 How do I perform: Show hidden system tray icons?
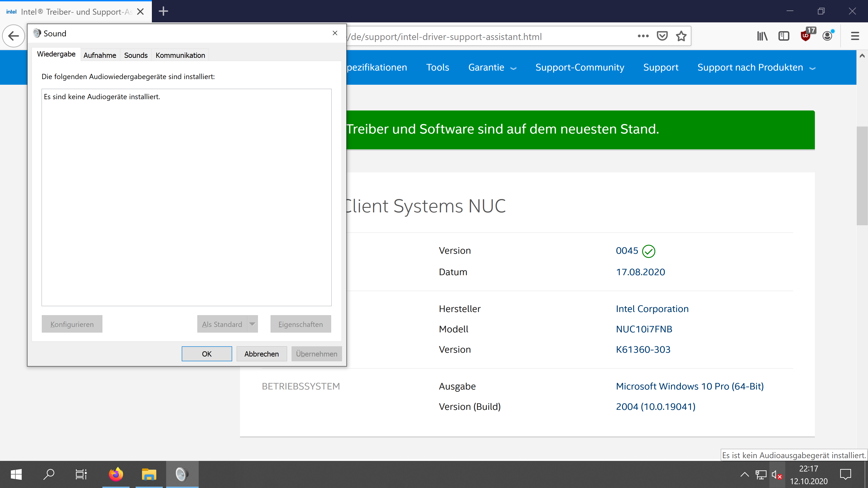[744, 475]
